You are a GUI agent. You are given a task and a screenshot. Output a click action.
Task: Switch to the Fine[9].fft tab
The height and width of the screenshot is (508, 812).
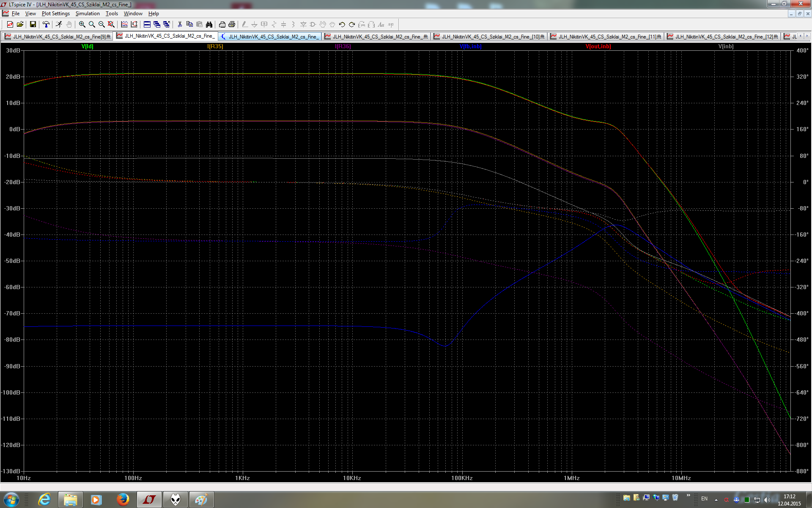(x=58, y=36)
